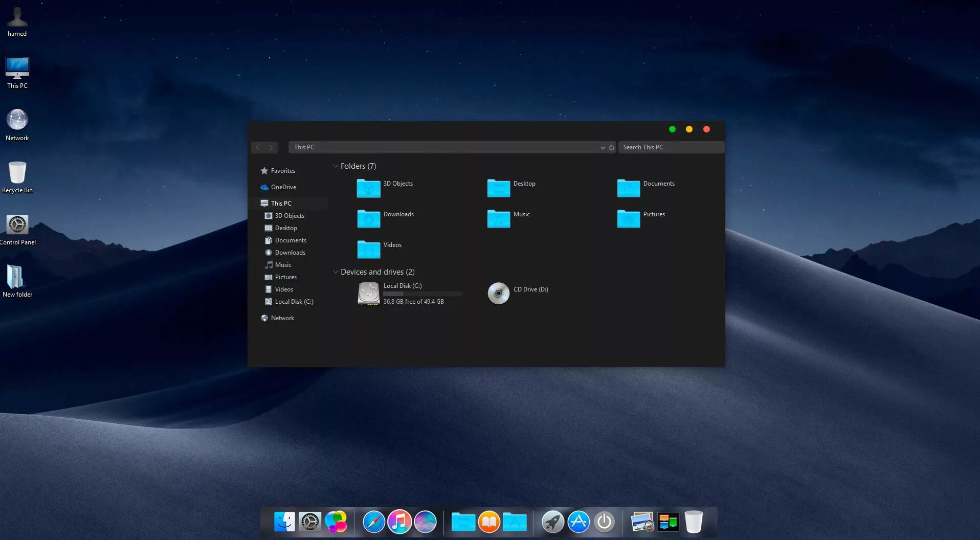Select the Documents folder in main pane
980x540 pixels.
646,188
